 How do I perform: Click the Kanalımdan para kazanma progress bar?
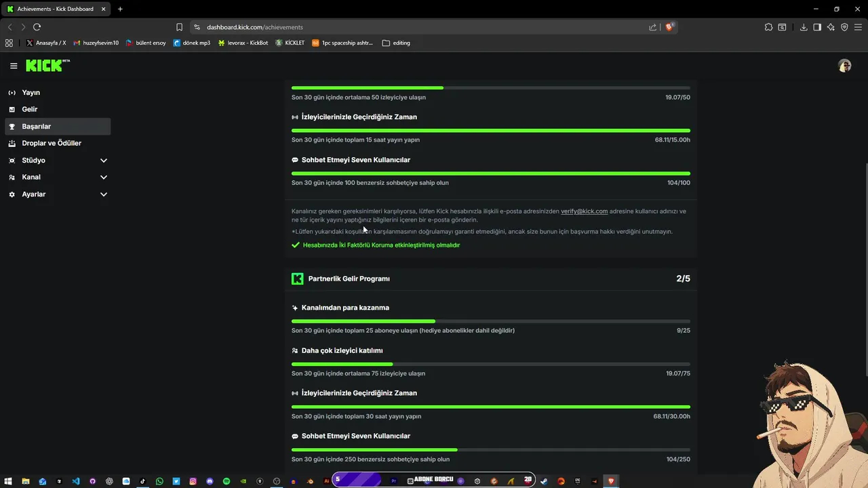pyautogui.click(x=491, y=321)
